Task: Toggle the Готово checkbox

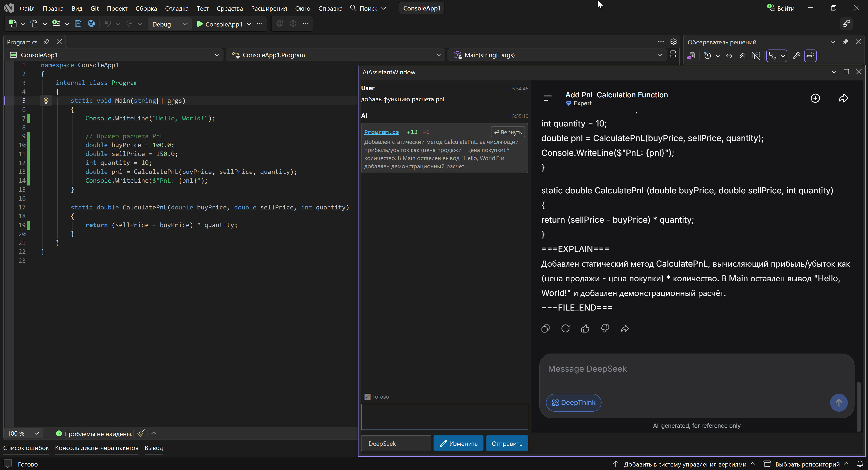Action: click(x=367, y=397)
